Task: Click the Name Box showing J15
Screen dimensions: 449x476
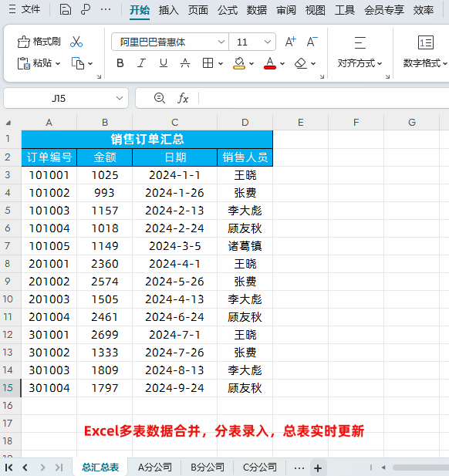Action: click(59, 98)
